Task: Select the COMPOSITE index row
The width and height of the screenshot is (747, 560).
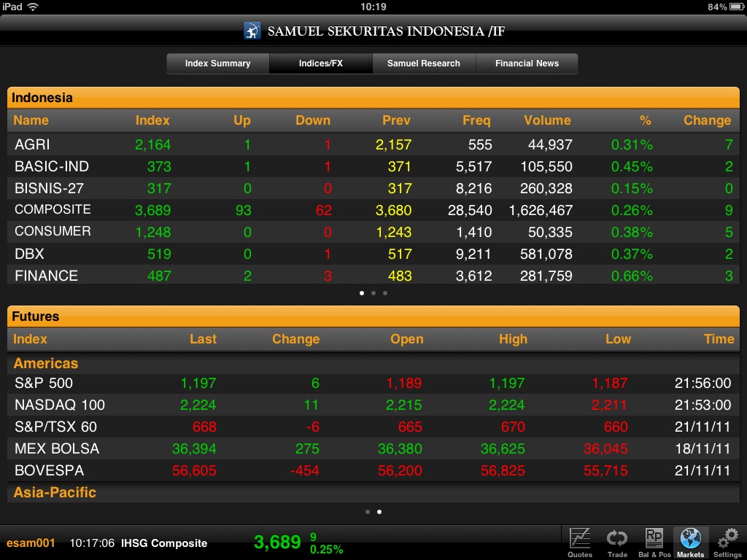Action: [x=373, y=210]
